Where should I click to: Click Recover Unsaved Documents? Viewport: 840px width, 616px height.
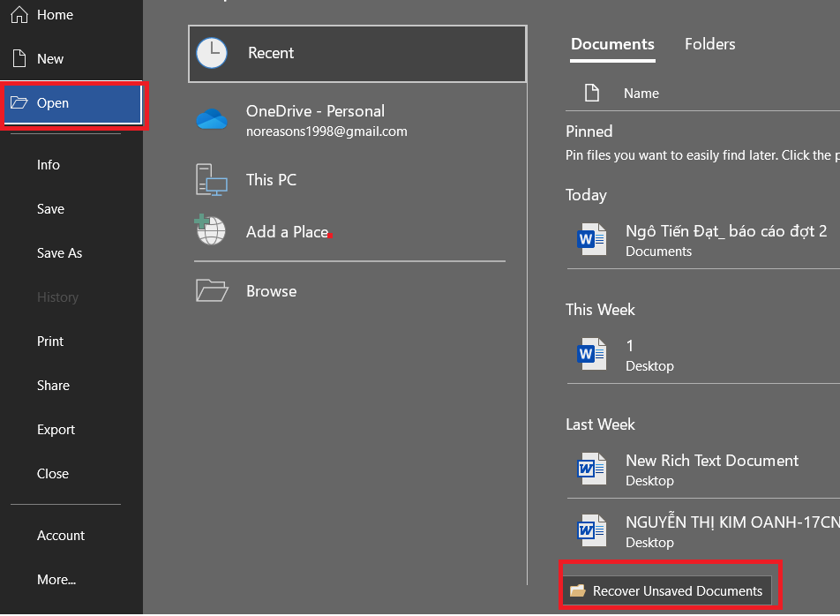(679, 590)
